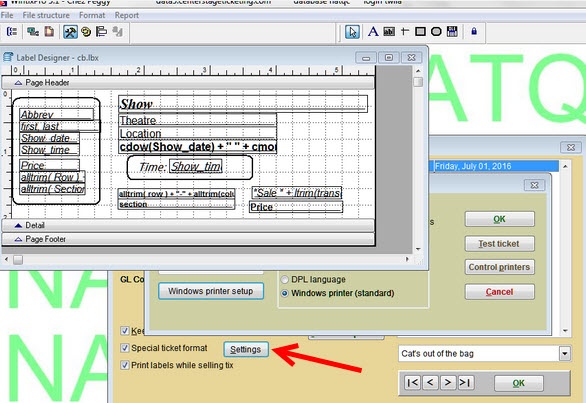Select the Show title field
Image resolution: width=586 pixels, height=403 pixels.
click(x=243, y=104)
